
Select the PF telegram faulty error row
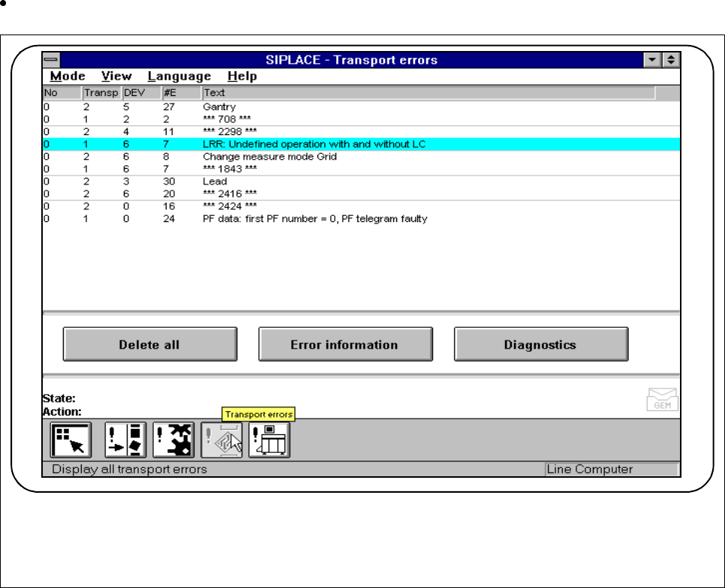click(361, 219)
